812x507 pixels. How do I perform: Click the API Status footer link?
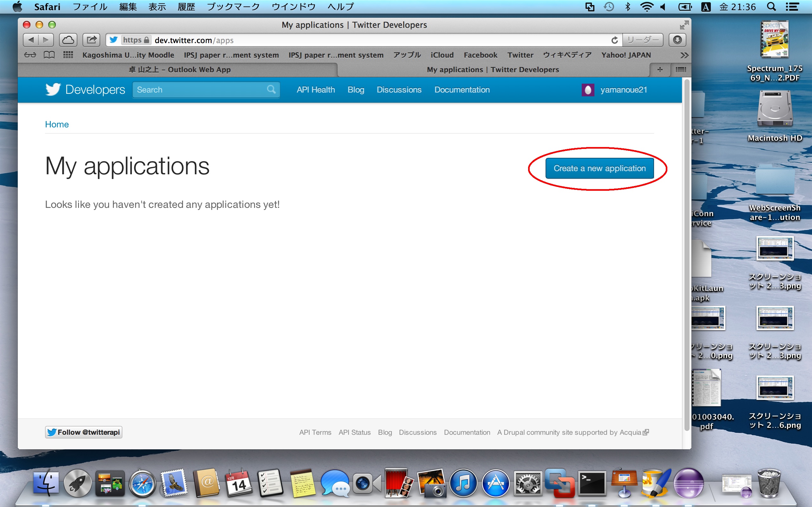[355, 432]
